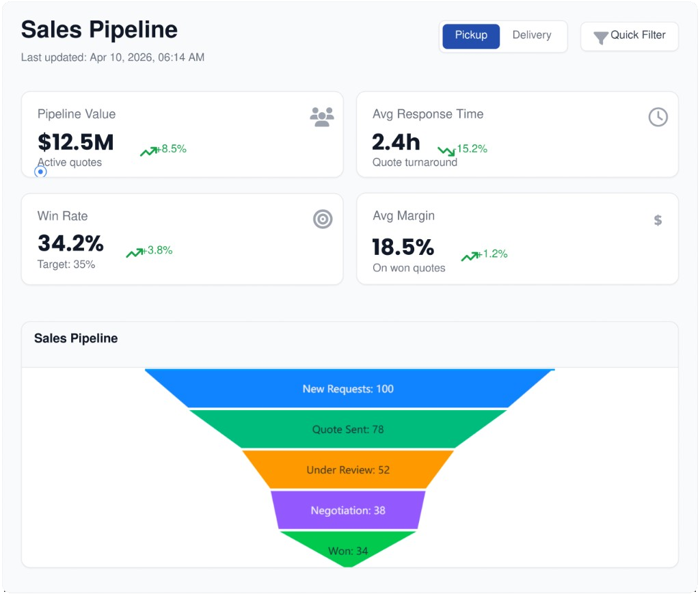Click the Quote turnaround subtitle
Screen dimensions: 700x596
tap(415, 163)
